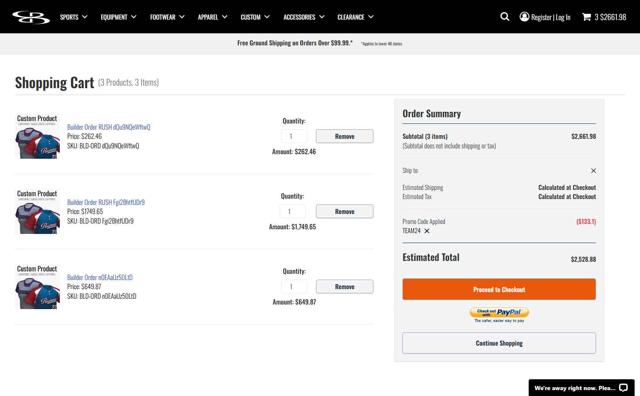
Task: Expand the Sports menu
Action: click(73, 17)
